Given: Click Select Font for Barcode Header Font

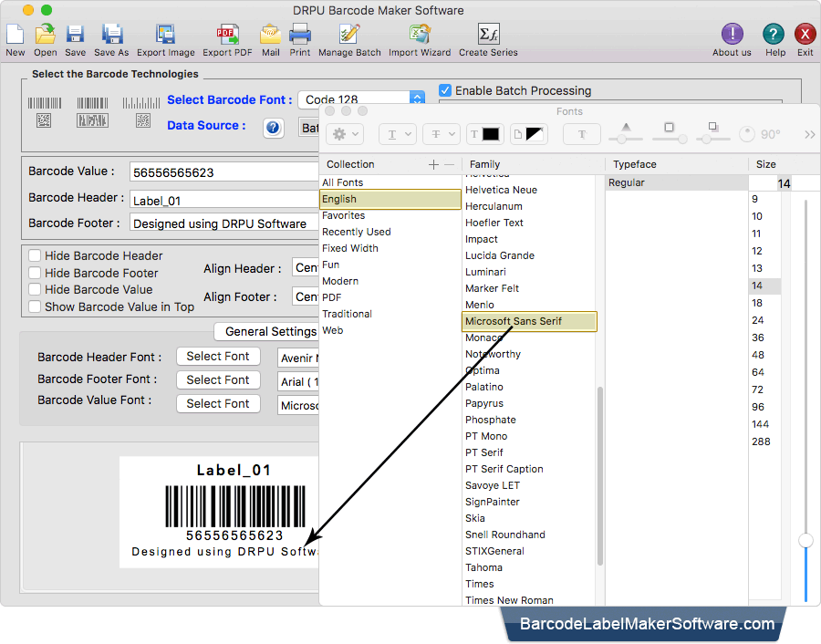Looking at the screenshot, I should tap(218, 356).
